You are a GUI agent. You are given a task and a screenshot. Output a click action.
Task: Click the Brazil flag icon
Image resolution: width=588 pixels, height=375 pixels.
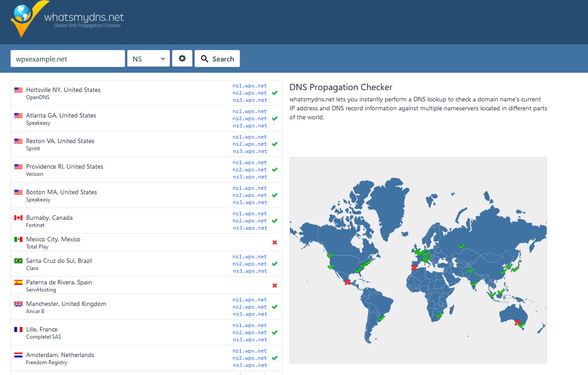18,261
